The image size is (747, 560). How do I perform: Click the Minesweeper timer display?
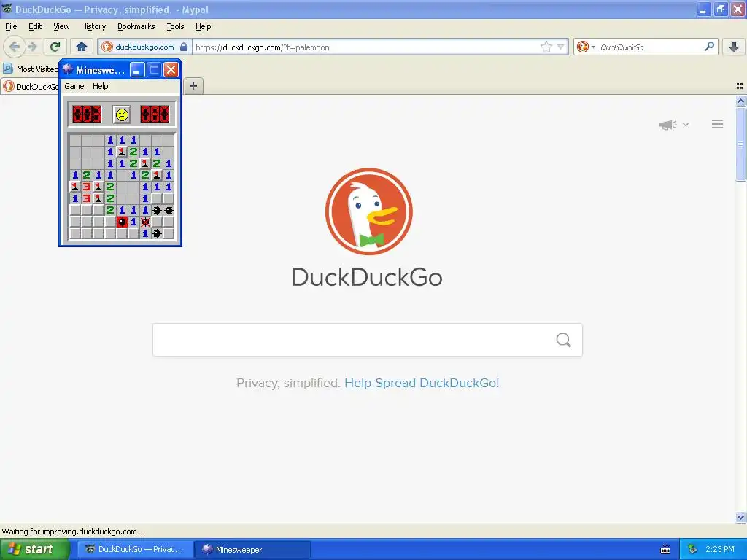(x=155, y=114)
